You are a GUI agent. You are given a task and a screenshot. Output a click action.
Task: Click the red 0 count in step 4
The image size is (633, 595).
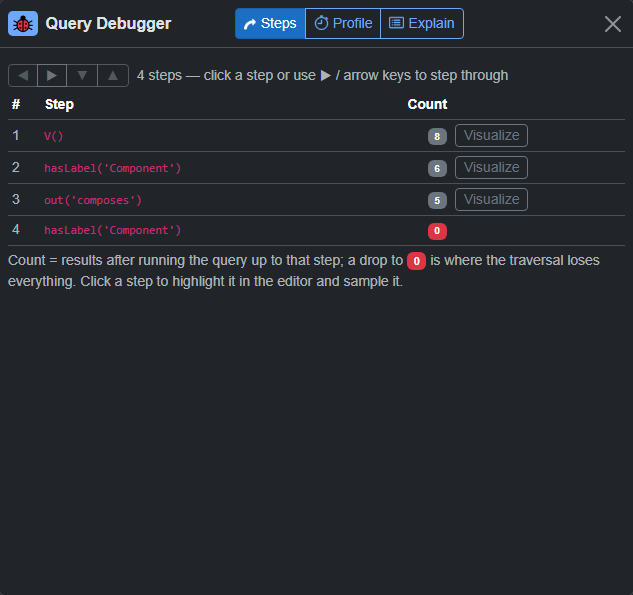(x=437, y=231)
